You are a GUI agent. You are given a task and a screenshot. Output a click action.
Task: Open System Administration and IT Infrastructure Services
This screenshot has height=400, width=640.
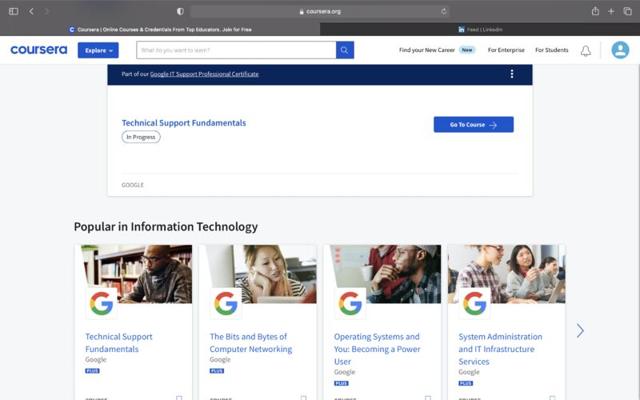[500, 349]
